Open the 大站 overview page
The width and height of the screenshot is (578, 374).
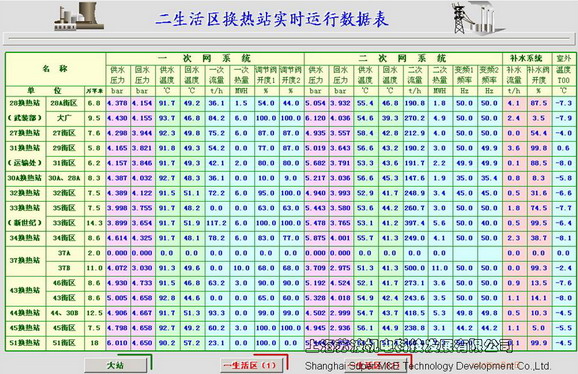[115, 365]
